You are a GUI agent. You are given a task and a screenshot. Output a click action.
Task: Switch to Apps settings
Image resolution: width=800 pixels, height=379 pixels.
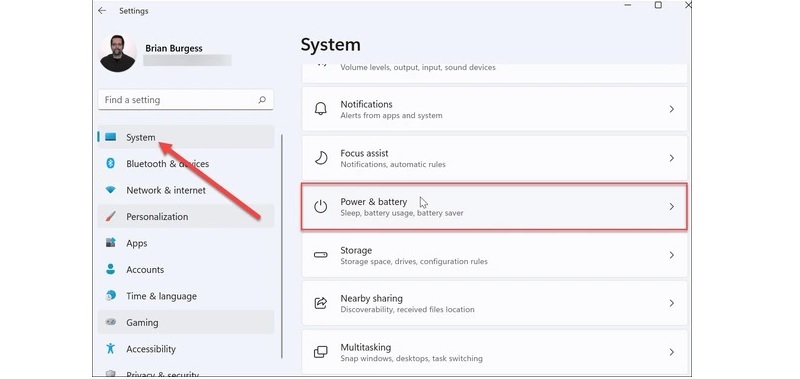pos(186,243)
